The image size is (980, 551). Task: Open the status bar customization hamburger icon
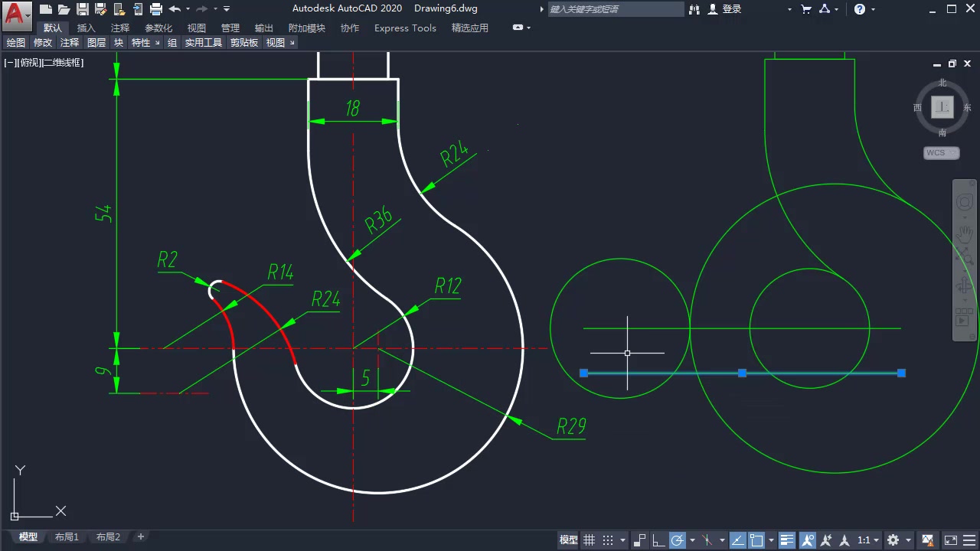click(x=968, y=540)
